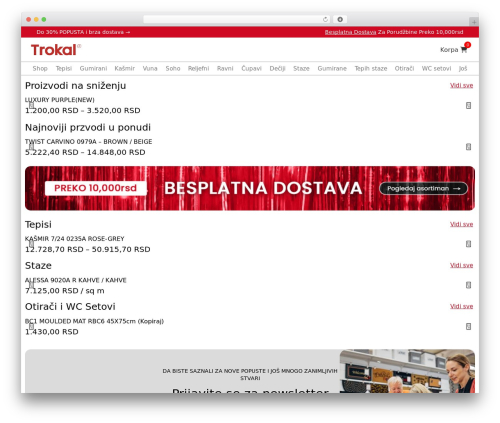Image resolution: width=500 pixels, height=423 pixels.
Task: Click Pogledaj asortiman button
Action: click(x=423, y=188)
